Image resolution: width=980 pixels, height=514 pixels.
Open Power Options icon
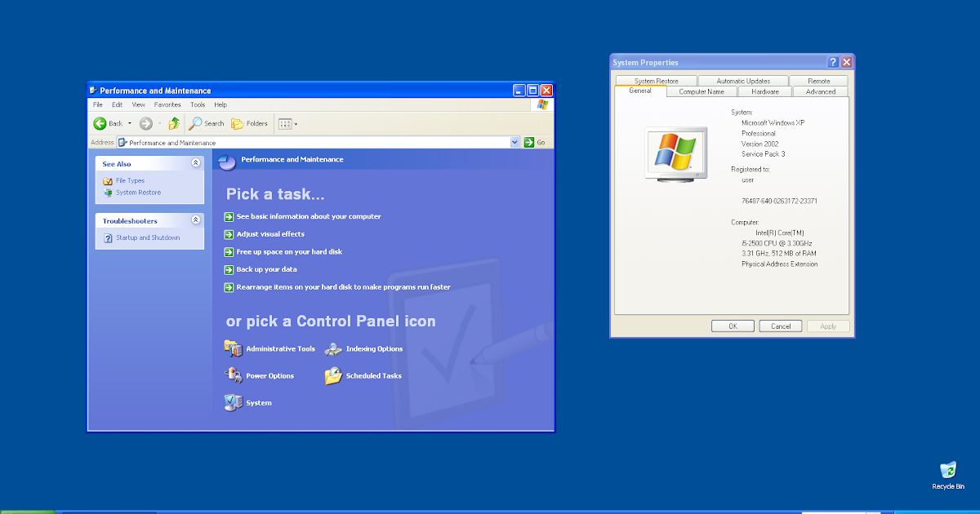coord(233,375)
